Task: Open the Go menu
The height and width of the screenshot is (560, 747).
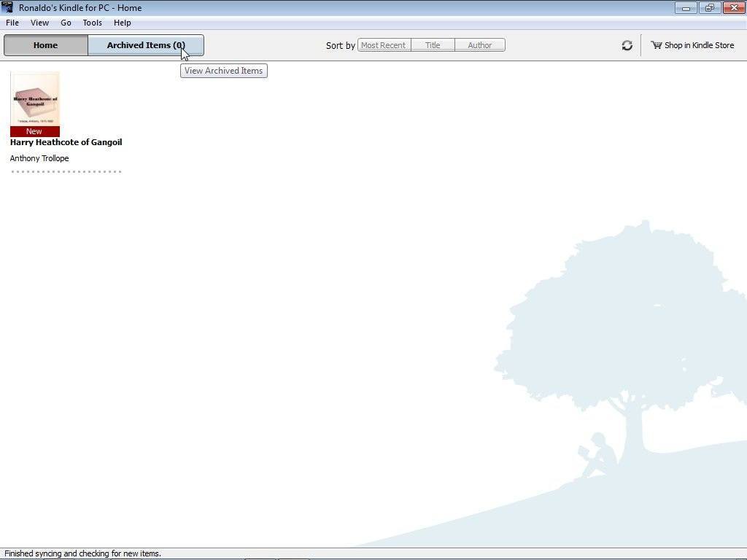Action: [x=66, y=23]
